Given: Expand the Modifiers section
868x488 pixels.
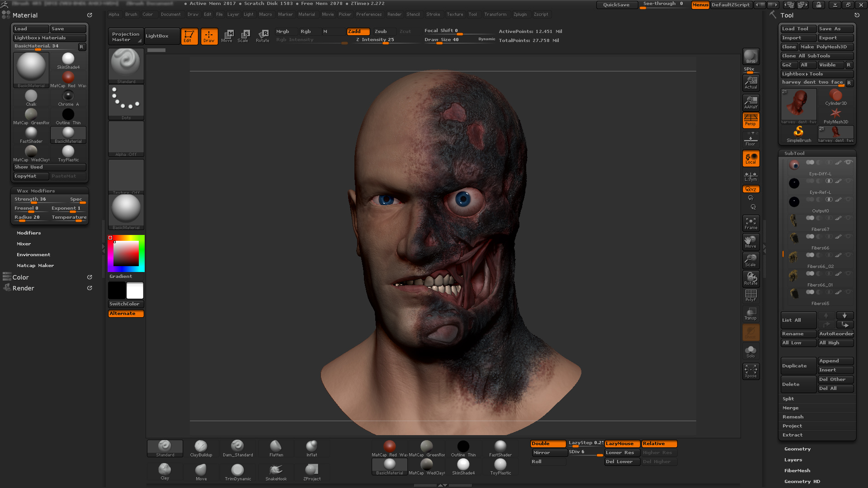Looking at the screenshot, I should coord(29,233).
